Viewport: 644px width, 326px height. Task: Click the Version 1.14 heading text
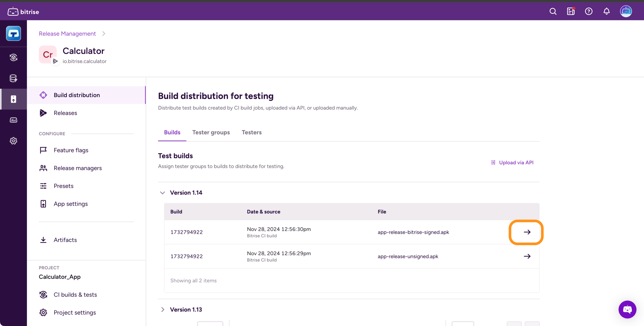coord(186,193)
